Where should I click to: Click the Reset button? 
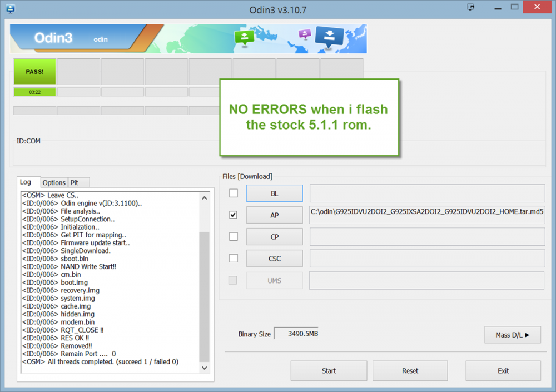point(410,371)
